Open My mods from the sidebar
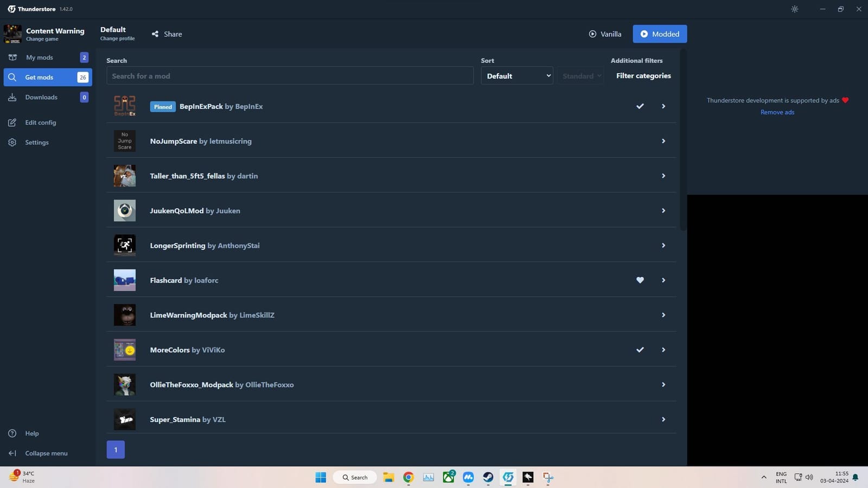Image resolution: width=868 pixels, height=488 pixels. click(40, 57)
